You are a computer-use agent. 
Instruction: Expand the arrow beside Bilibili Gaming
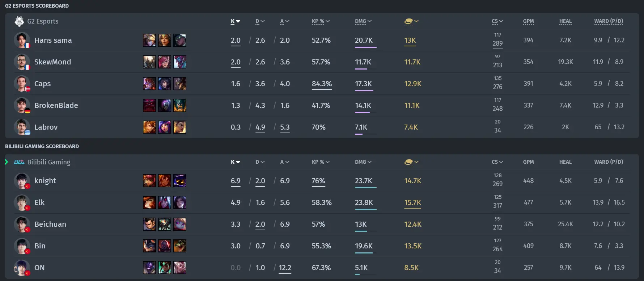[7, 162]
